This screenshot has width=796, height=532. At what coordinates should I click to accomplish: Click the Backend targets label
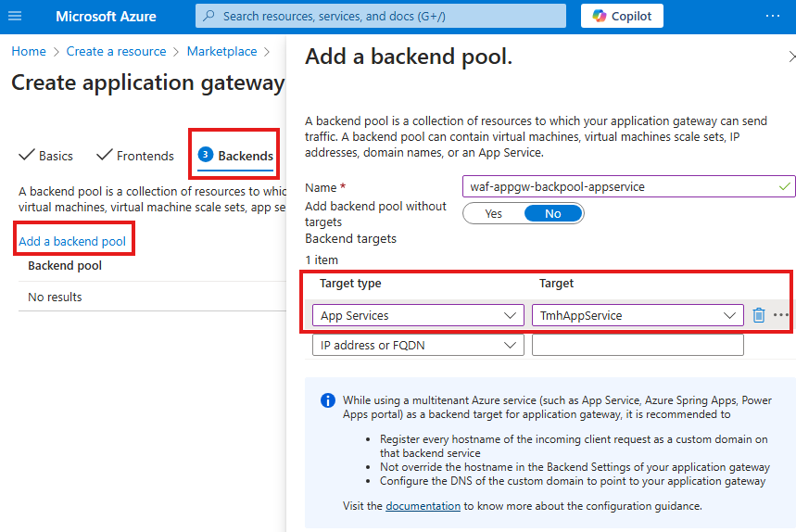tap(351, 238)
